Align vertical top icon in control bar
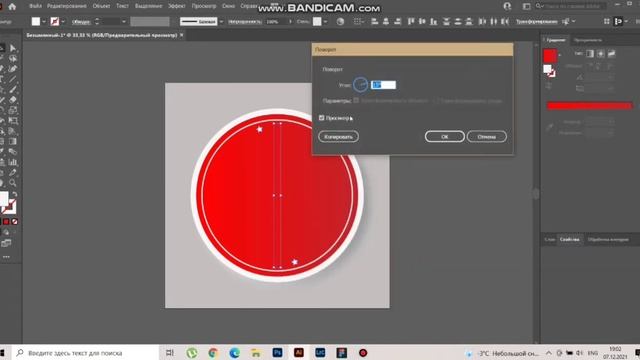 click(x=411, y=22)
